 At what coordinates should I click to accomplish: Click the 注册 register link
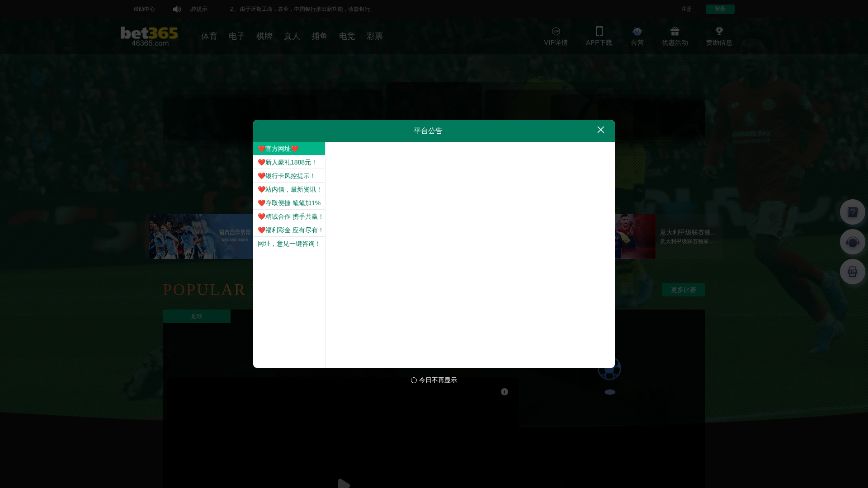(x=686, y=9)
